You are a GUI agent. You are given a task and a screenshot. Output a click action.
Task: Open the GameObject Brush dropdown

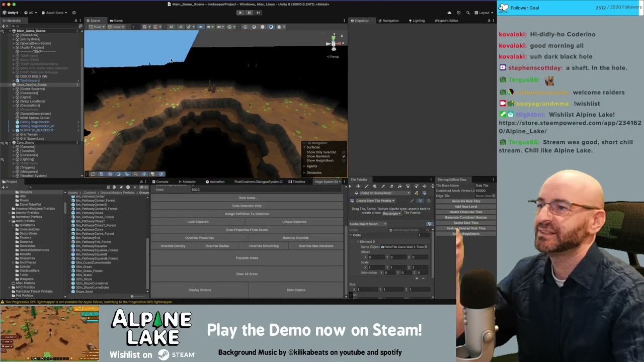coord(368,224)
